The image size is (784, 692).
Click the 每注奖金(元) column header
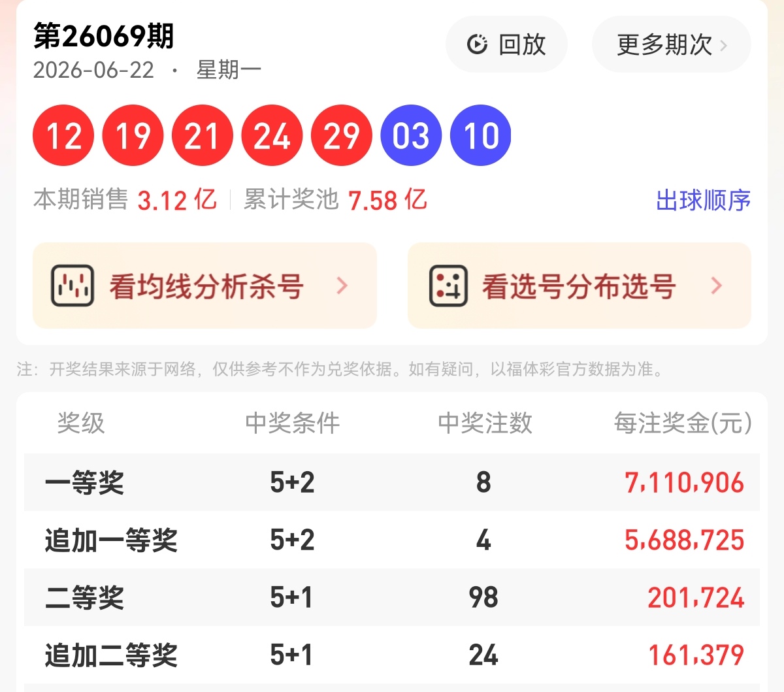[683, 423]
